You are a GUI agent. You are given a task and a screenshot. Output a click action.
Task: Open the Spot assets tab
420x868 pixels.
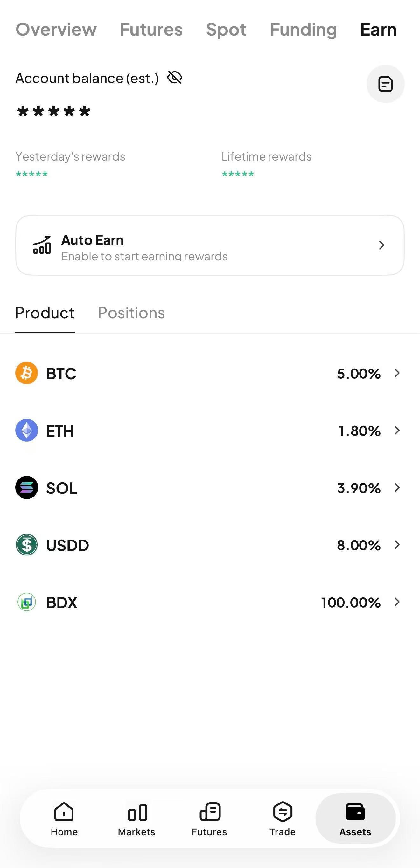pos(226,30)
